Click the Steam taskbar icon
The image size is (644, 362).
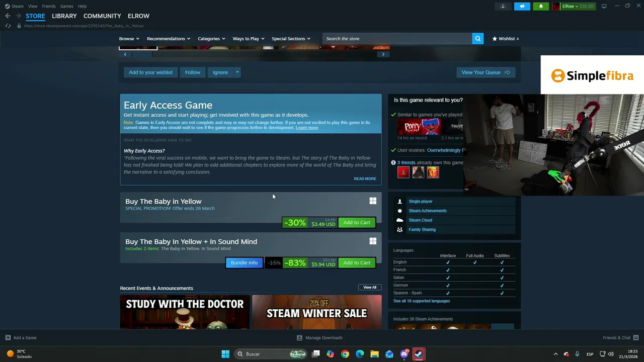419,354
